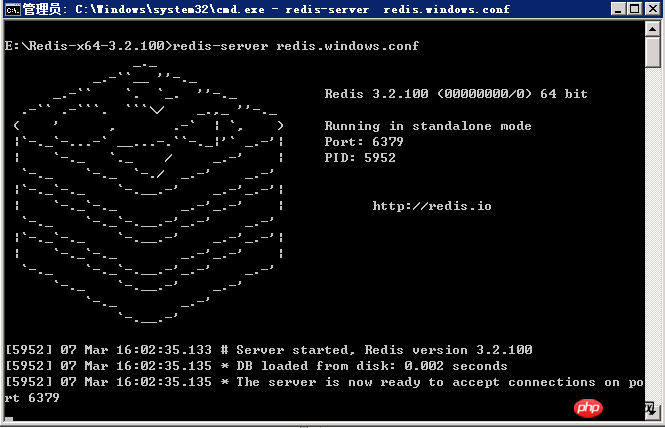
Task: Click the scrollbar up arrow
Action: point(652,29)
